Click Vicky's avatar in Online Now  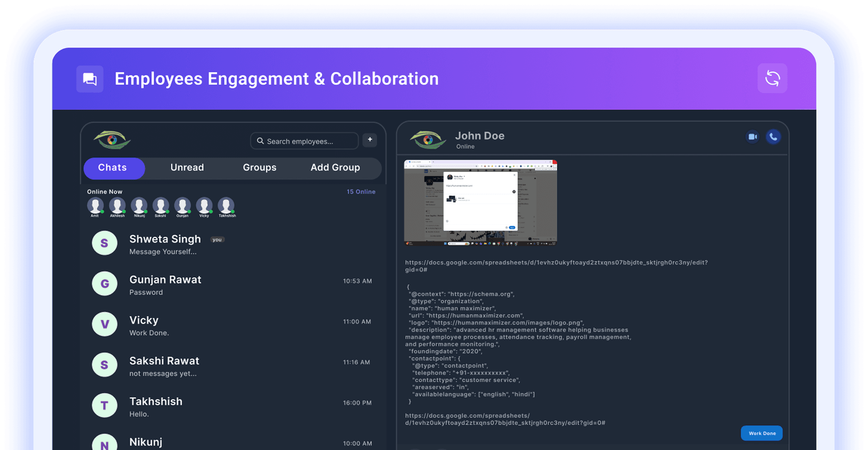(204, 205)
